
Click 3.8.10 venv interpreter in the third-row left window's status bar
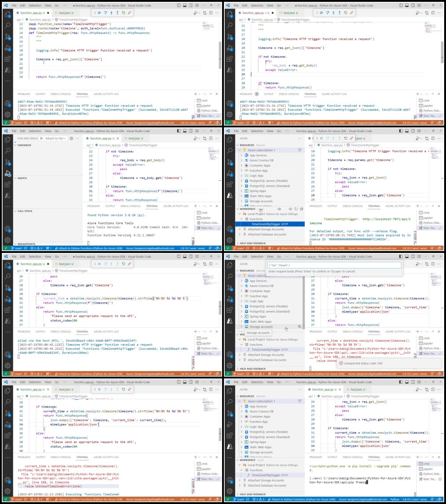point(192,374)
